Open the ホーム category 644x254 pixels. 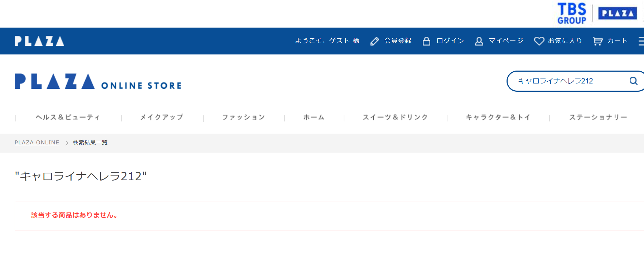[313, 117]
